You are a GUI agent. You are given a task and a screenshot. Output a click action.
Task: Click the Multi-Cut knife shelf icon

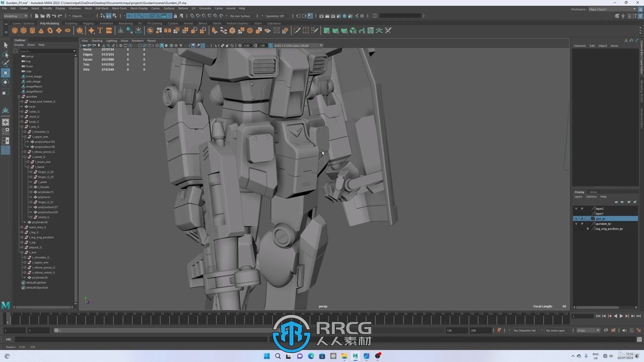tap(297, 31)
